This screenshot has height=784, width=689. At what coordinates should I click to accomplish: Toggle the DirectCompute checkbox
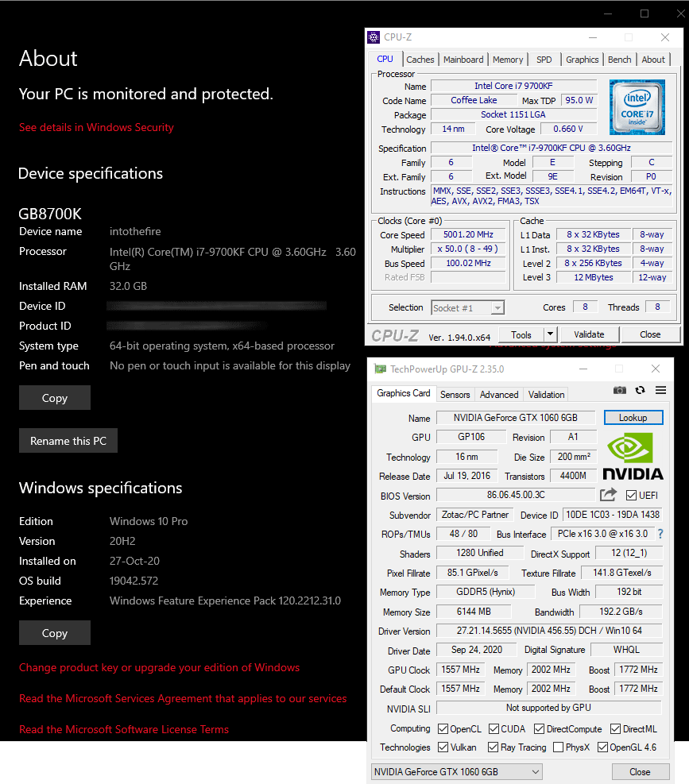coord(539,729)
